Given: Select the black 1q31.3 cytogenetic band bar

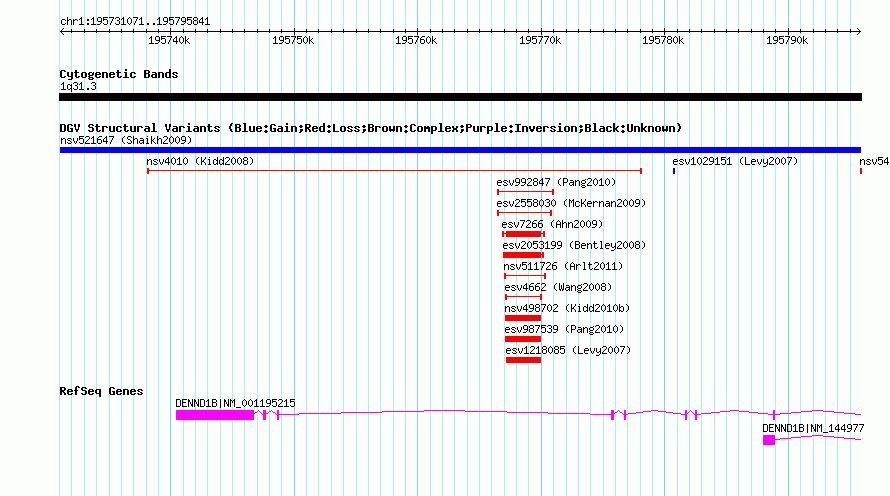Looking at the screenshot, I should tap(460, 97).
